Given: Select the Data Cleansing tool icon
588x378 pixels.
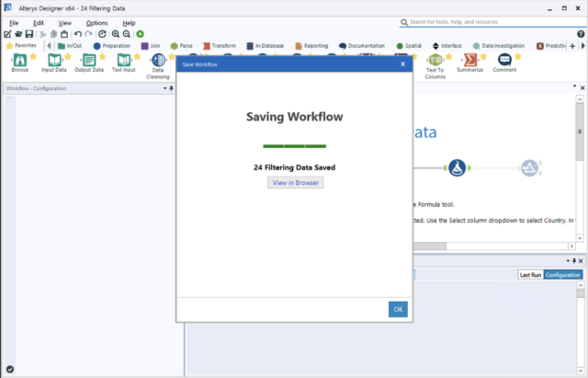Looking at the screenshot, I should pos(158,60).
